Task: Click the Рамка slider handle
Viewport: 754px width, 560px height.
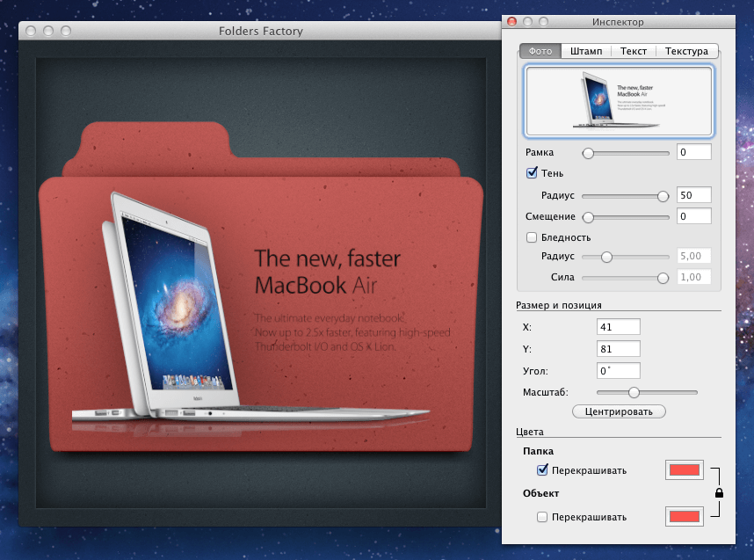Action: click(586, 152)
